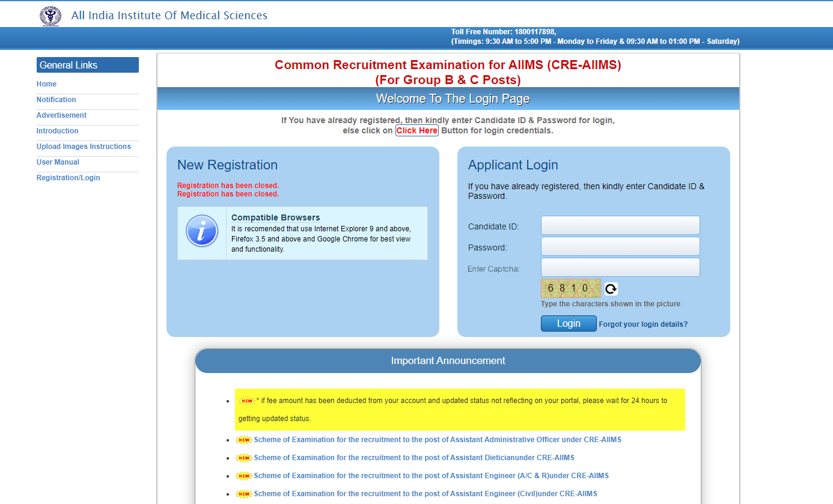Click Forgot your login details link
This screenshot has width=833, height=504.
tap(643, 324)
